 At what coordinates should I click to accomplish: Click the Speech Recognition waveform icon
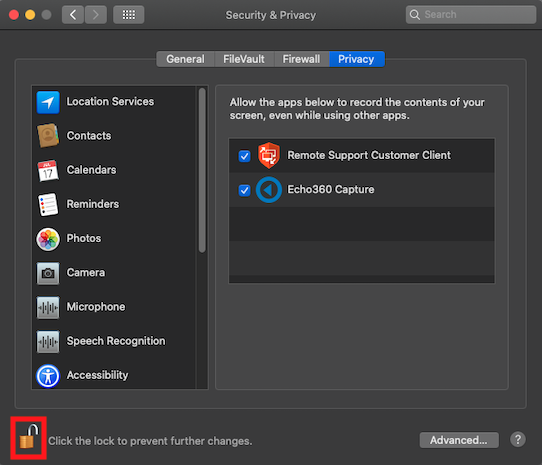(x=48, y=341)
